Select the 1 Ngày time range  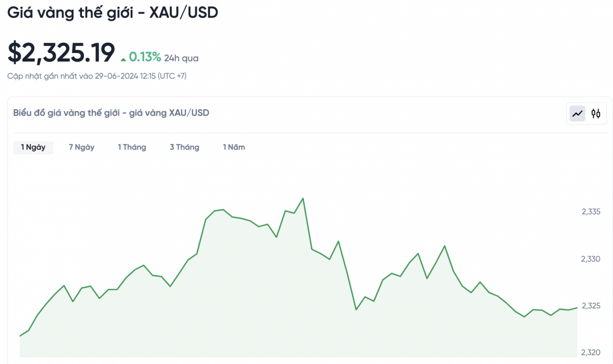click(x=33, y=147)
